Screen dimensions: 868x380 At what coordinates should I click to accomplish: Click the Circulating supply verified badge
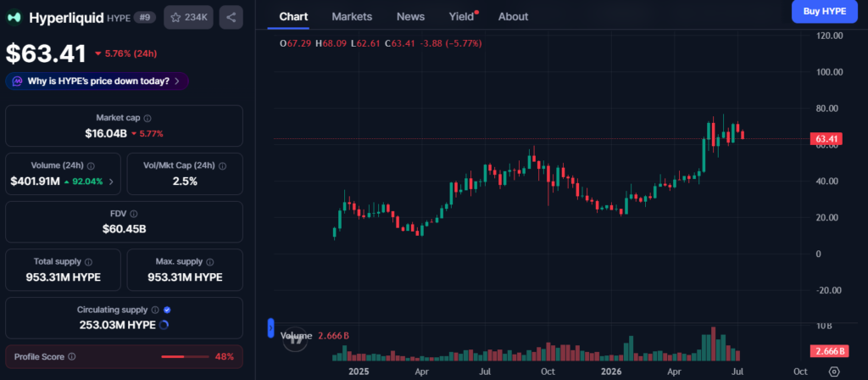pos(167,310)
